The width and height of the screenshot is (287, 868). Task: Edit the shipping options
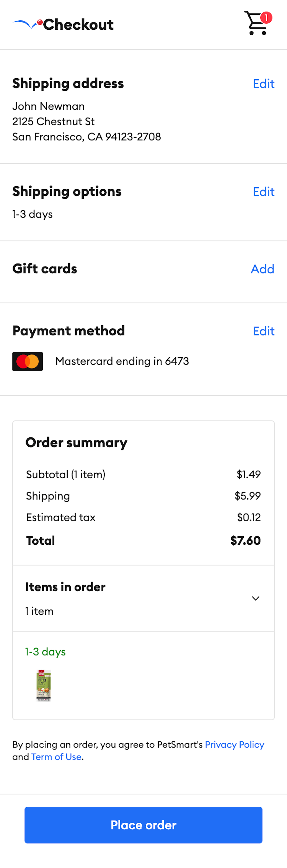pyautogui.click(x=264, y=191)
